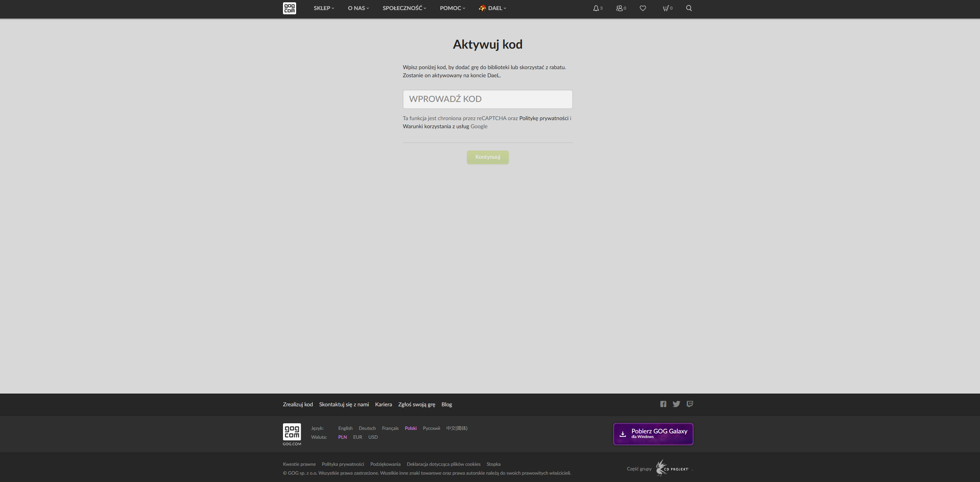
Task: Open GOG Twitch channel icon
Action: click(x=690, y=404)
